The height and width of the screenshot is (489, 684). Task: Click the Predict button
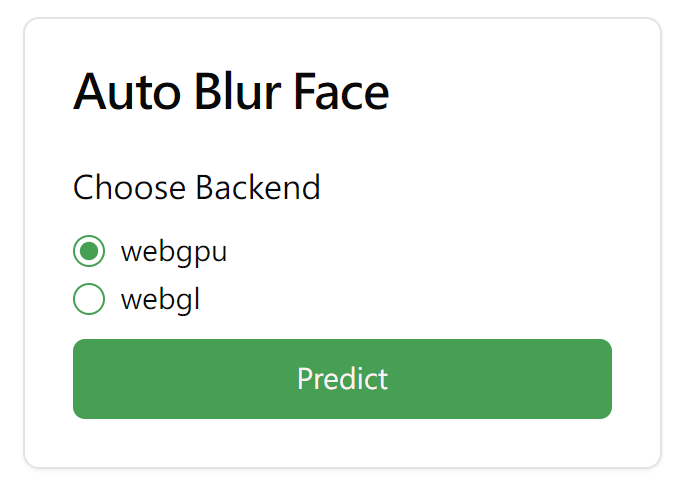pyautogui.click(x=342, y=379)
